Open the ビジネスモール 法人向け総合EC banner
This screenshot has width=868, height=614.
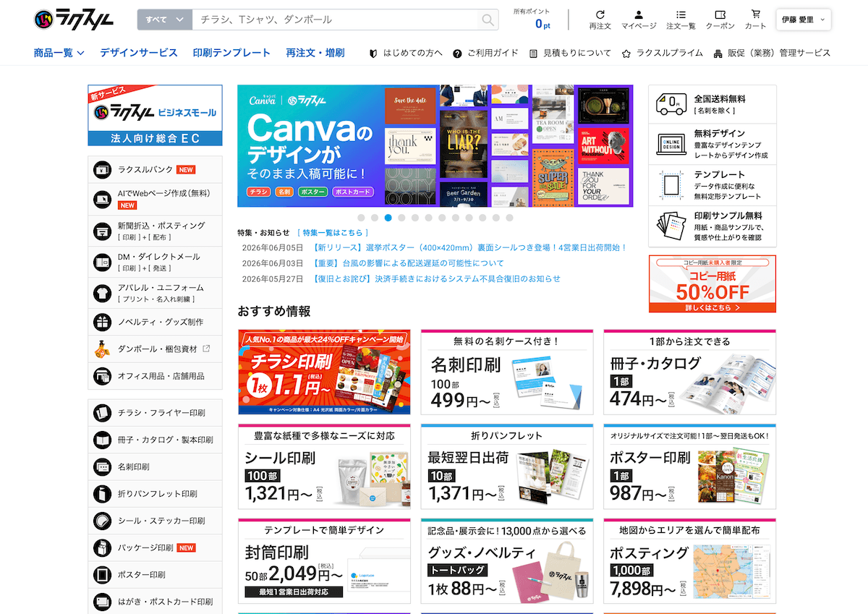click(x=155, y=115)
